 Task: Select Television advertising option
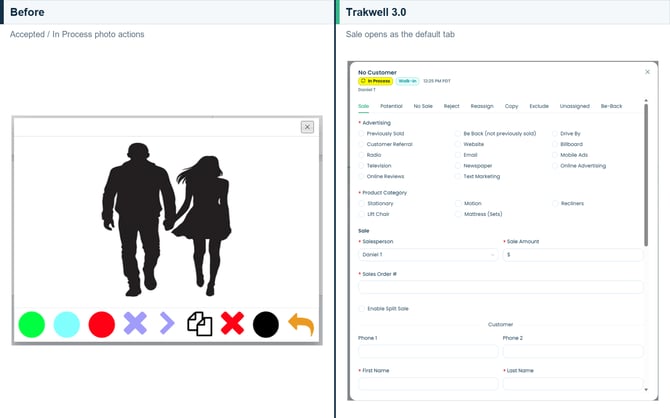click(362, 165)
